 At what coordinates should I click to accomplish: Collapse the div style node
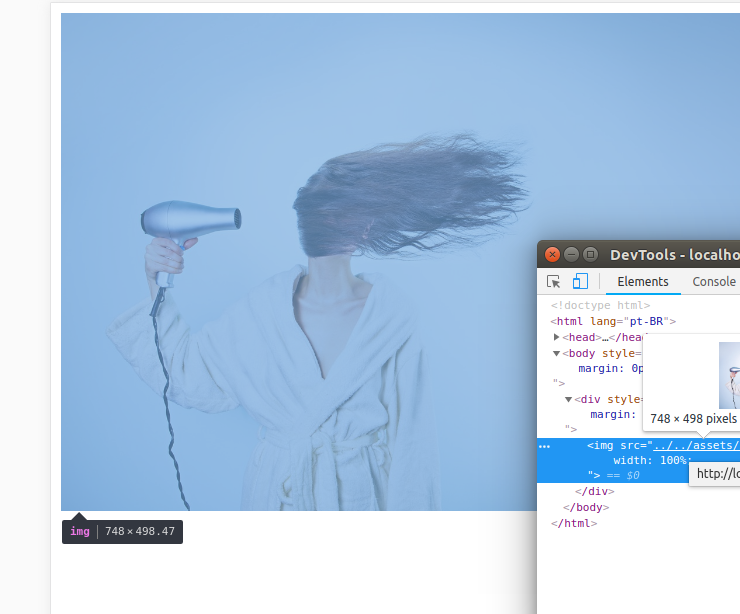point(568,399)
